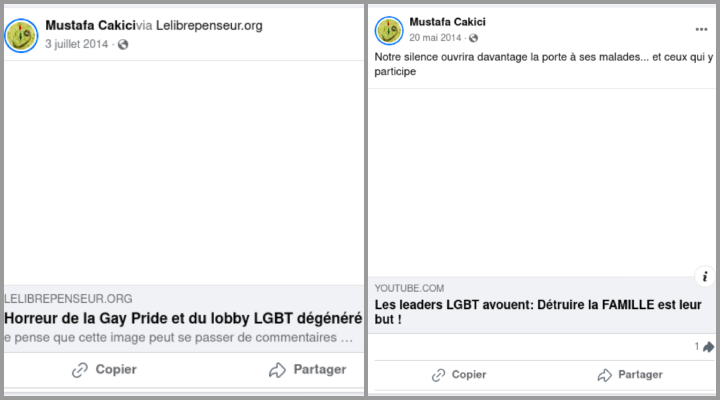Click Mustafa Cakici's avatar on the right post
Screen dimensions: 720x400
389,30
